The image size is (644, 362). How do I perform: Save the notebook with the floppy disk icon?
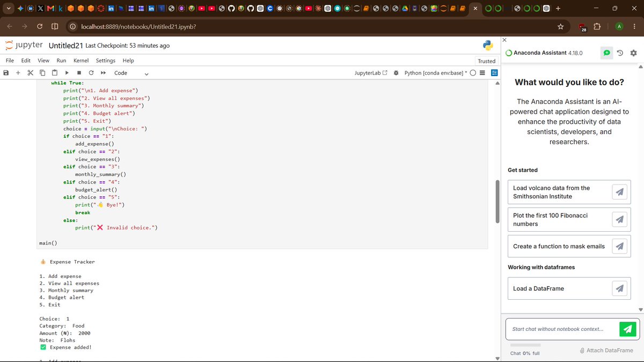click(x=6, y=73)
